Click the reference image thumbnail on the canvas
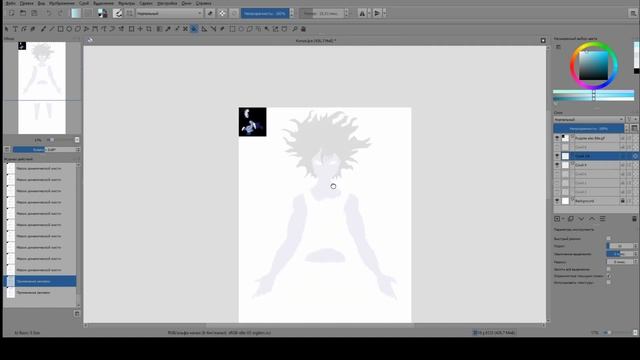 point(253,122)
